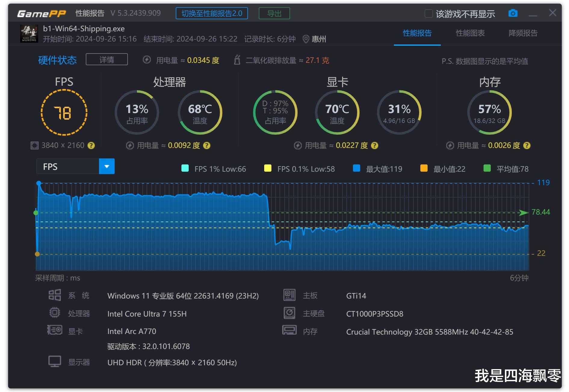569x392 pixels.
Task: Click the green average marker dot on chart
Action: (36, 213)
